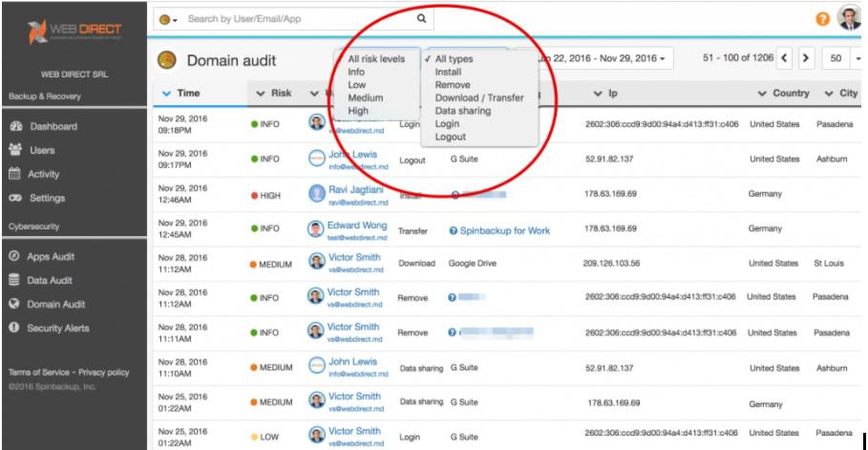Click the Settings toggle icon
The width and height of the screenshot is (868, 450).
coord(15,198)
